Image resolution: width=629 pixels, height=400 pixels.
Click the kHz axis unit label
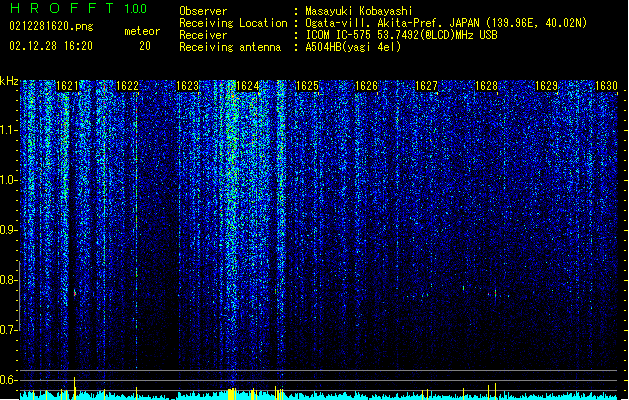pos(9,81)
